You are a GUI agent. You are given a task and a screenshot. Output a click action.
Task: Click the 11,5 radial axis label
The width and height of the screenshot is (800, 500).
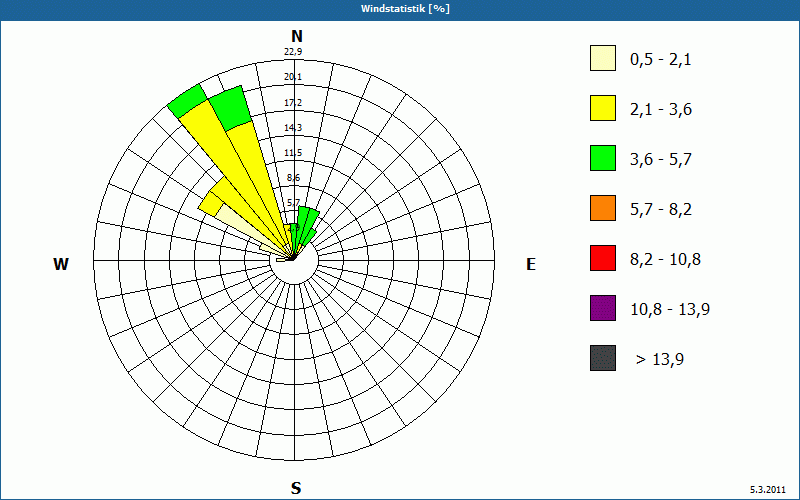click(293, 153)
